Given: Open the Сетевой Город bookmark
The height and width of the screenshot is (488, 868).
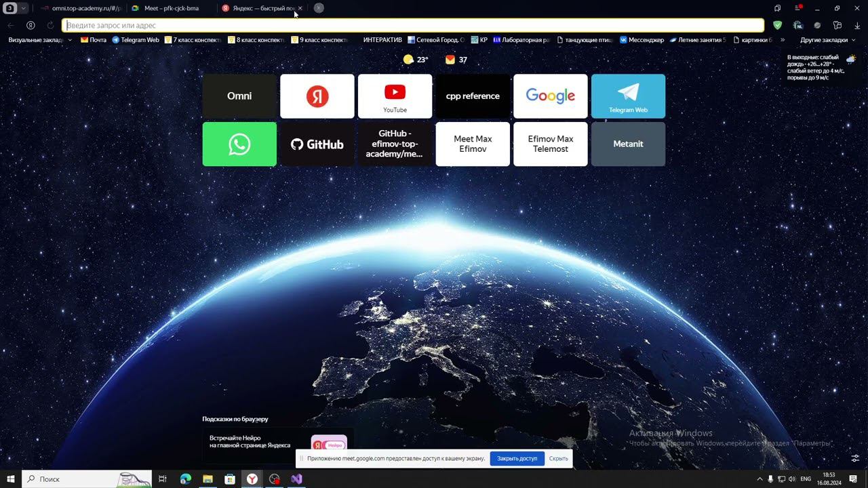Looking at the screenshot, I should click(x=436, y=40).
